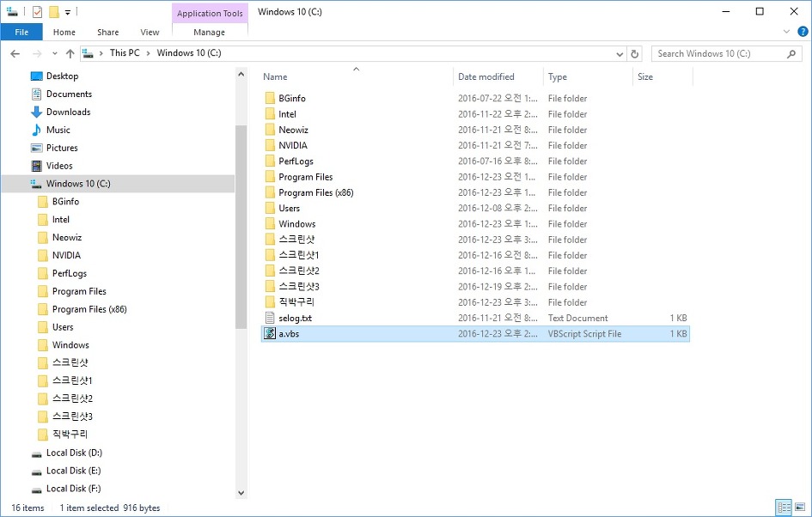Sort by the Date modified column header
This screenshot has height=517, width=812.
tap(485, 76)
